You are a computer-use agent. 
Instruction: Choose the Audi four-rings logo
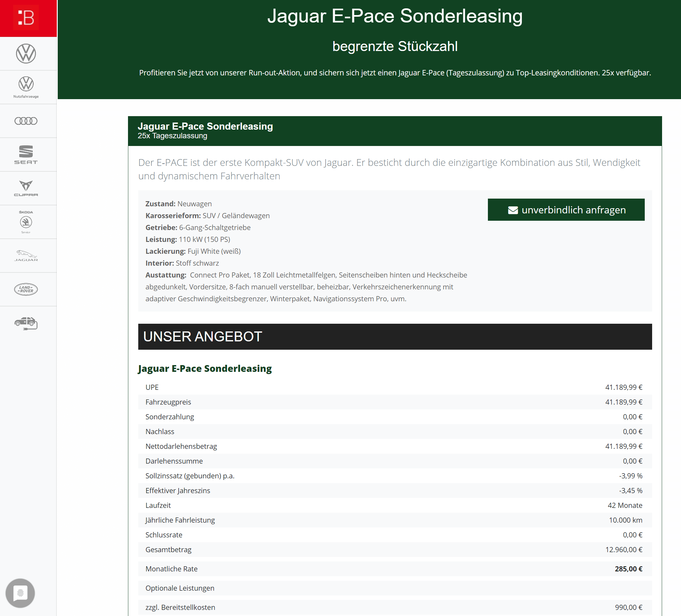coord(26,121)
